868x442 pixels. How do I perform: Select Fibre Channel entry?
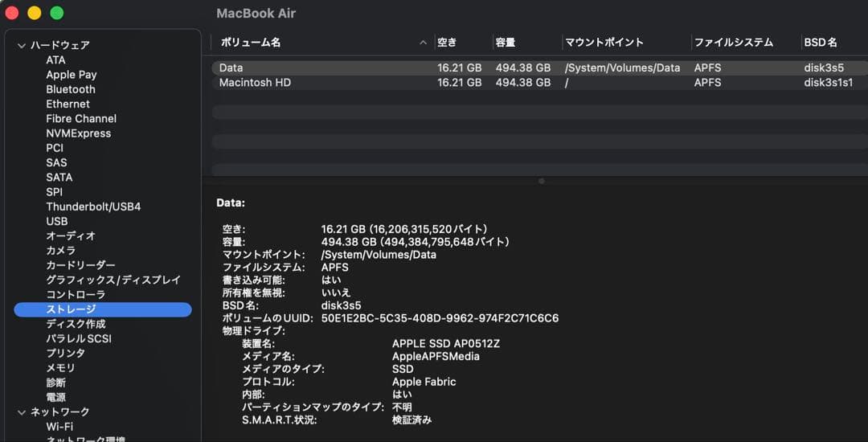pos(81,118)
